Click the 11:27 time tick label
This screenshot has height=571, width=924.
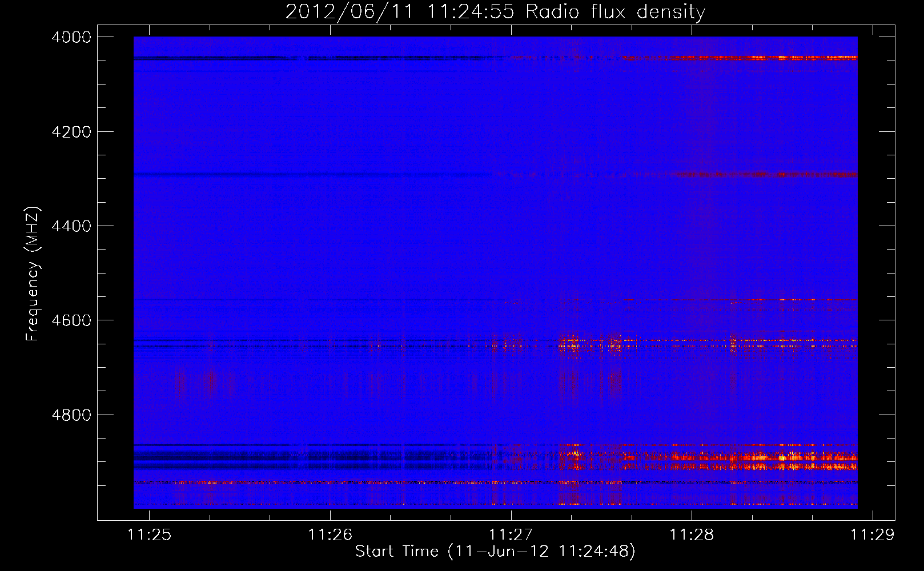511,534
